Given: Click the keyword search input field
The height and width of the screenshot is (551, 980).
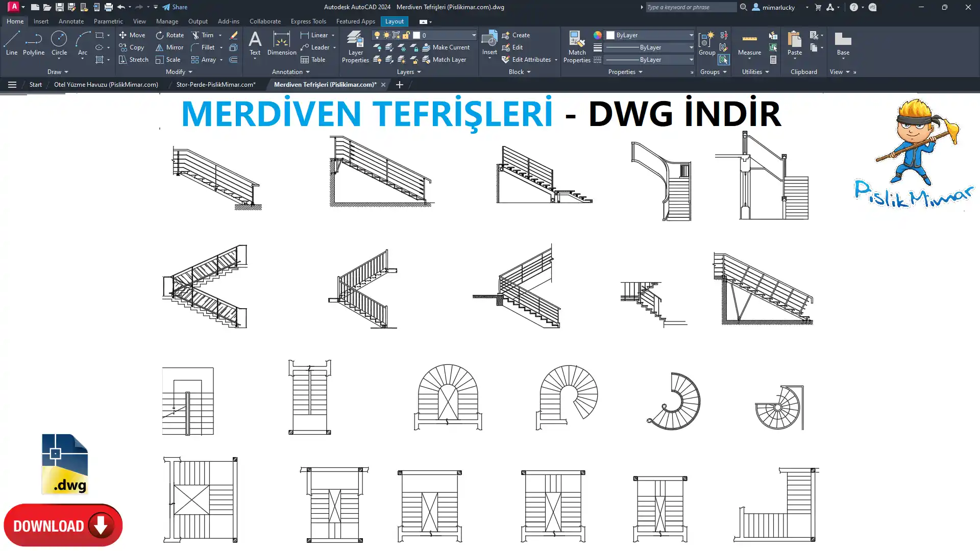Looking at the screenshot, I should (x=690, y=7).
